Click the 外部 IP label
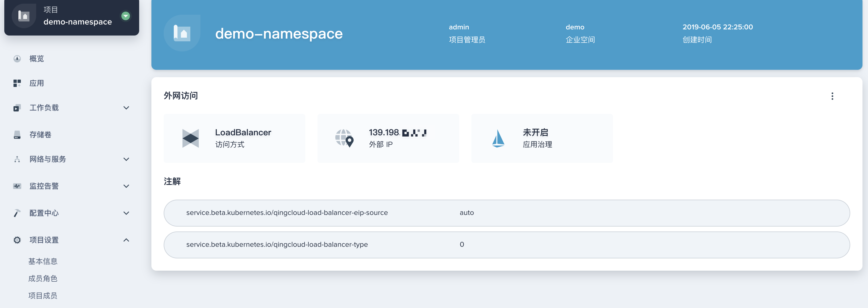 [x=381, y=145]
